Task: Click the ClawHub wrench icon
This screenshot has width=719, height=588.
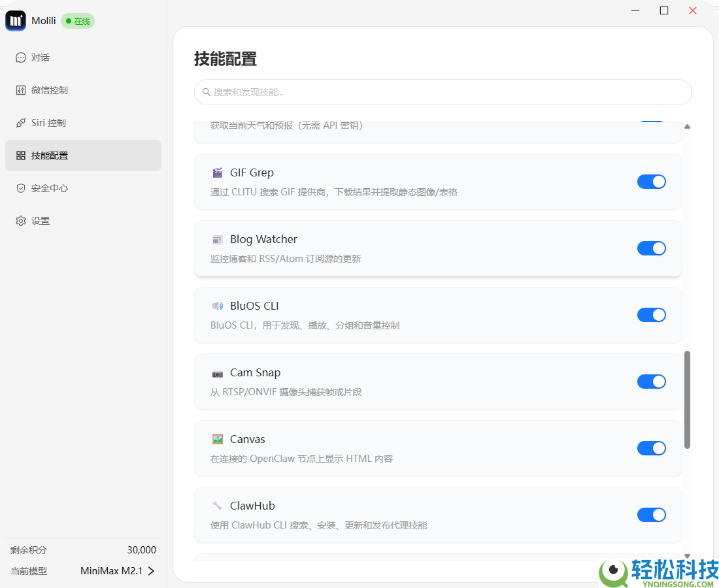Action: point(217,505)
